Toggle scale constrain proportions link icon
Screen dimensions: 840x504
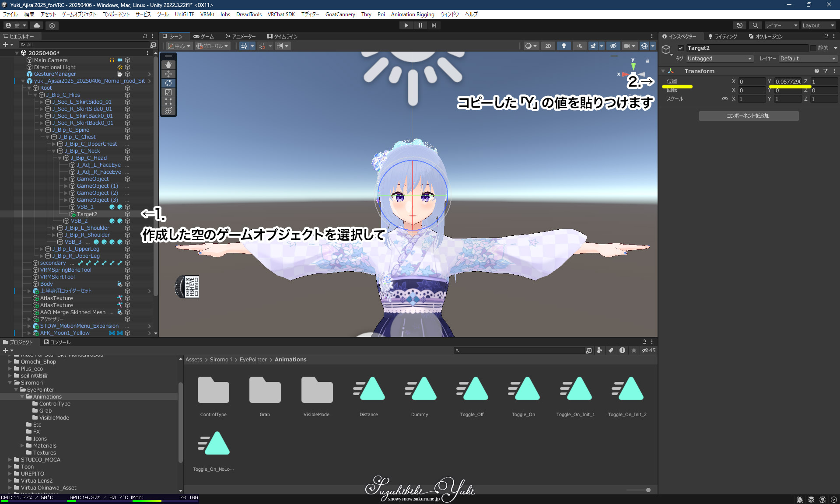pyautogui.click(x=724, y=99)
